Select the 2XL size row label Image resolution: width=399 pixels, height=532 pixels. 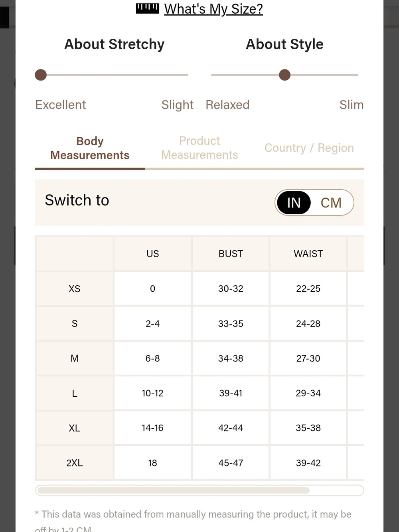click(x=75, y=463)
